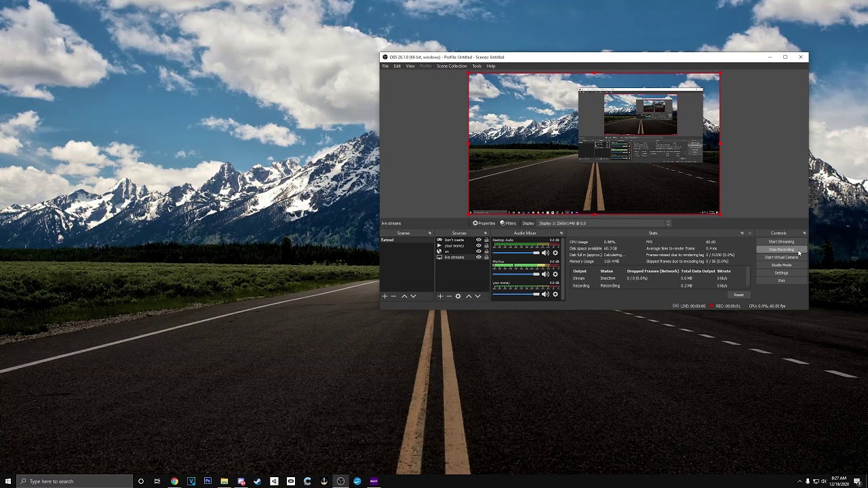Open the Desktop Audio gear settings
Image resolution: width=868 pixels, height=488 pixels.
point(555,253)
